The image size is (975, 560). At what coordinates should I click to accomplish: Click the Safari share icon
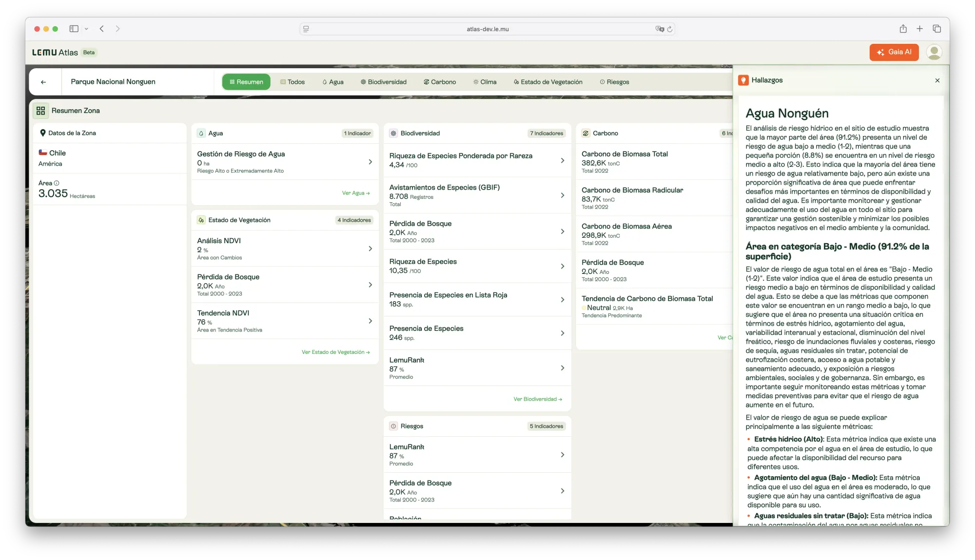[903, 29]
